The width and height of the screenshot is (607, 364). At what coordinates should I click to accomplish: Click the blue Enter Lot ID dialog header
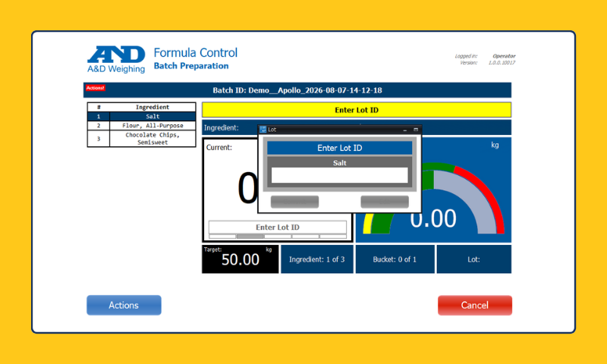[x=339, y=148]
